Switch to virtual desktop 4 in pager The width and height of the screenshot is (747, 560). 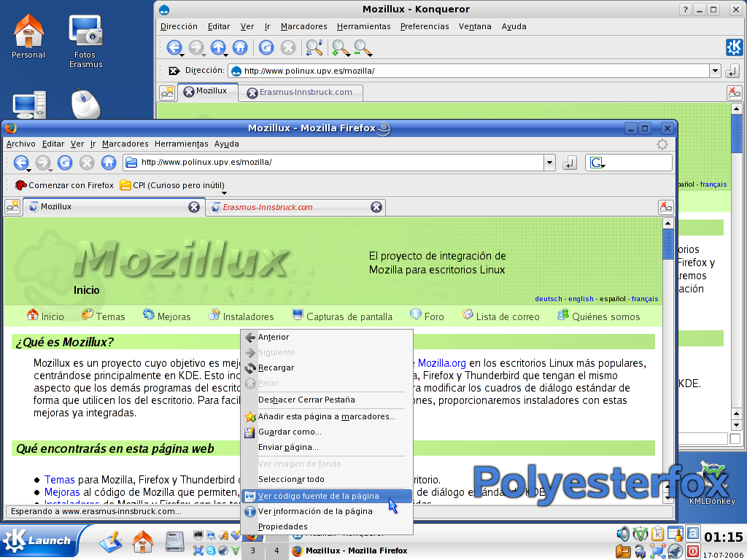click(x=276, y=551)
